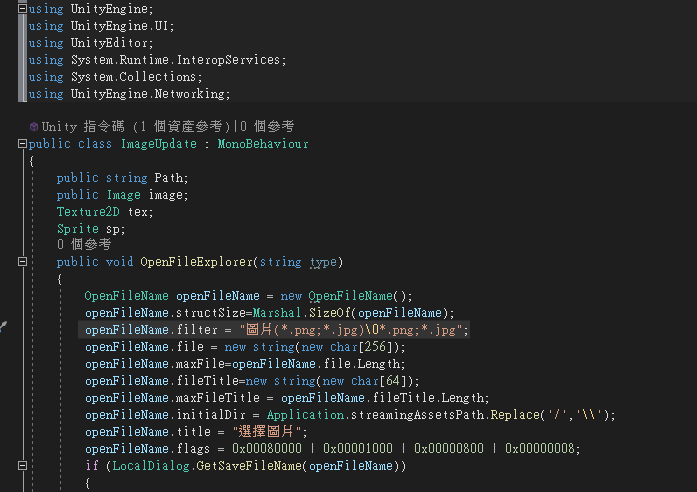The width and height of the screenshot is (697, 492).
Task: Click the Unity script icon in CodeLens
Action: pos(34,127)
